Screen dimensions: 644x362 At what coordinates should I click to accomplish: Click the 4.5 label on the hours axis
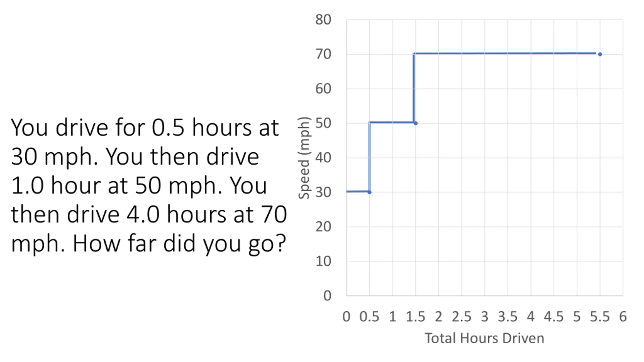pos(554,316)
